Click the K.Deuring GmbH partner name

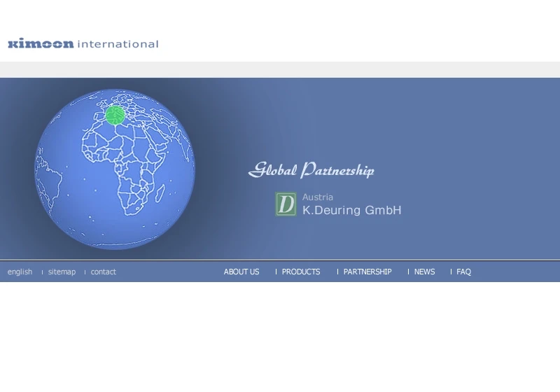(351, 210)
